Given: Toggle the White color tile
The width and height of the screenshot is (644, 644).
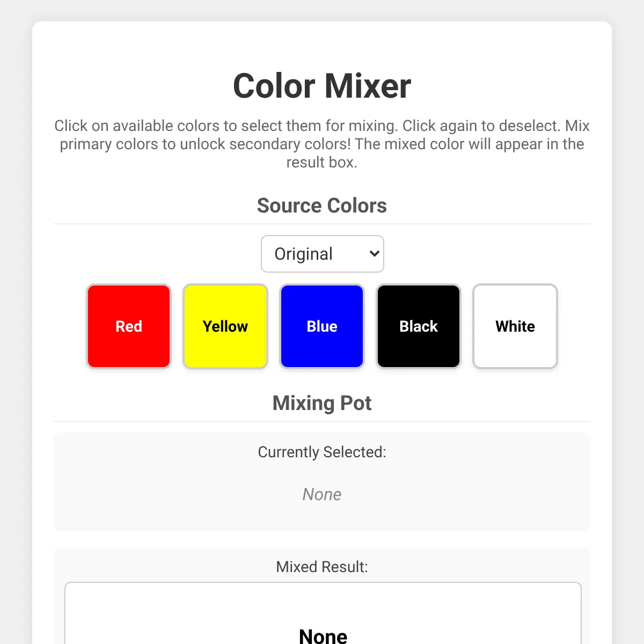Looking at the screenshot, I should (515, 326).
